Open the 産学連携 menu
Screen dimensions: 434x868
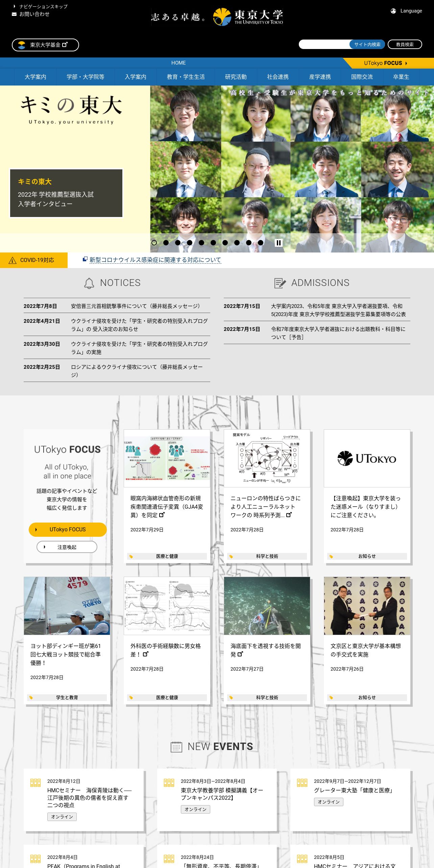pos(320,77)
